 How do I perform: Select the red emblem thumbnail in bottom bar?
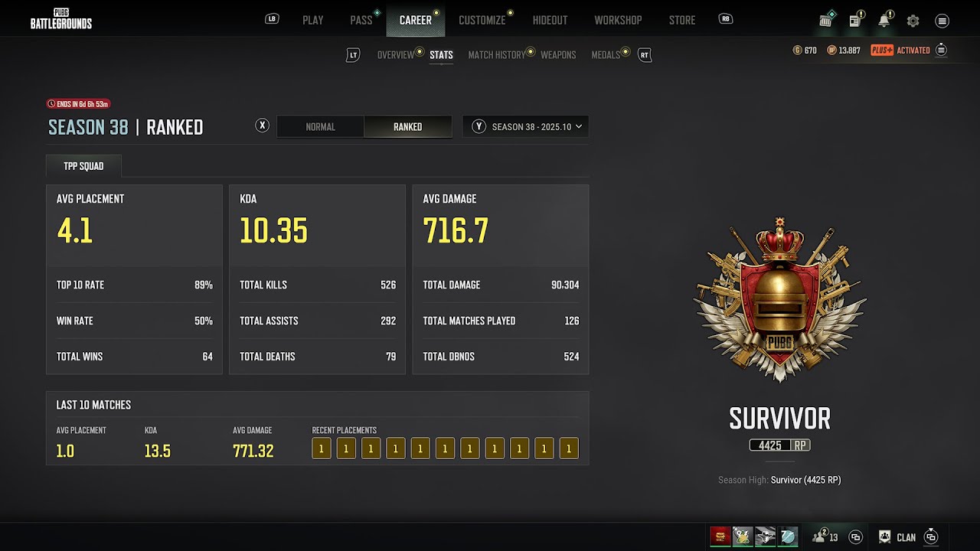pos(720,536)
